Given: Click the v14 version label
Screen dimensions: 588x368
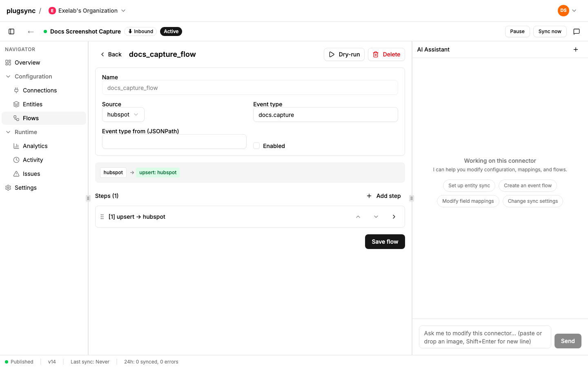Looking at the screenshot, I should pos(52,362).
